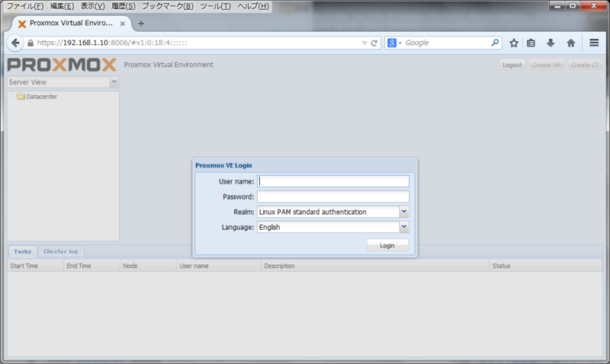The width and height of the screenshot is (610, 364).
Task: Click the Google search engine icon
Action: click(392, 43)
